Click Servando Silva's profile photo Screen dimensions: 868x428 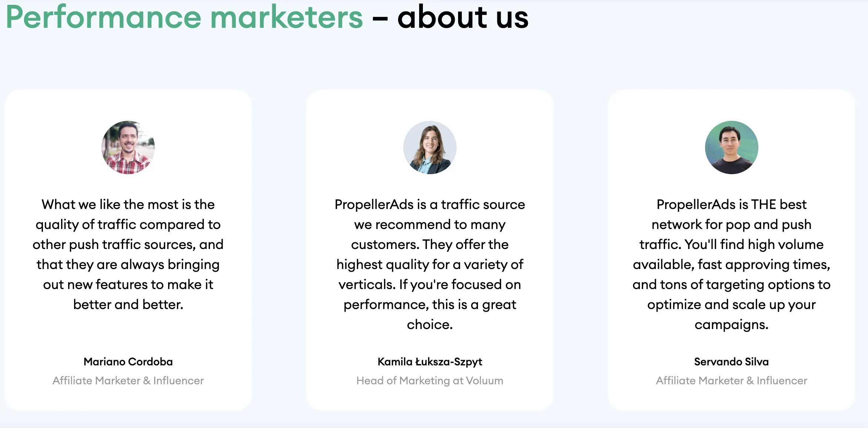coord(731,147)
